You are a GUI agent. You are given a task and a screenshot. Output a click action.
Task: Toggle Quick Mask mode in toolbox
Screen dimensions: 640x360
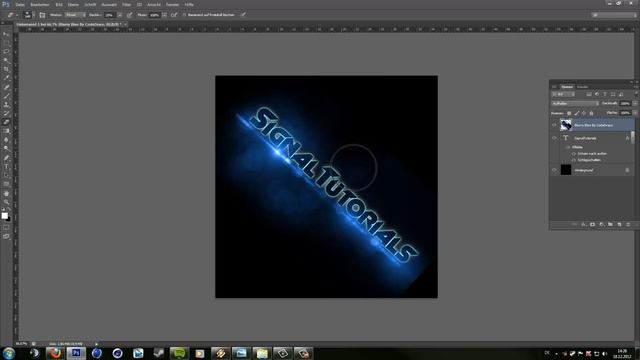[6, 227]
